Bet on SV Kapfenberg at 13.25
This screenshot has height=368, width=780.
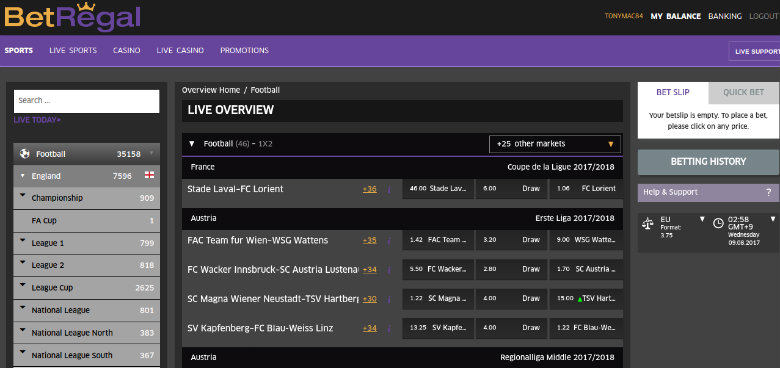pos(438,328)
